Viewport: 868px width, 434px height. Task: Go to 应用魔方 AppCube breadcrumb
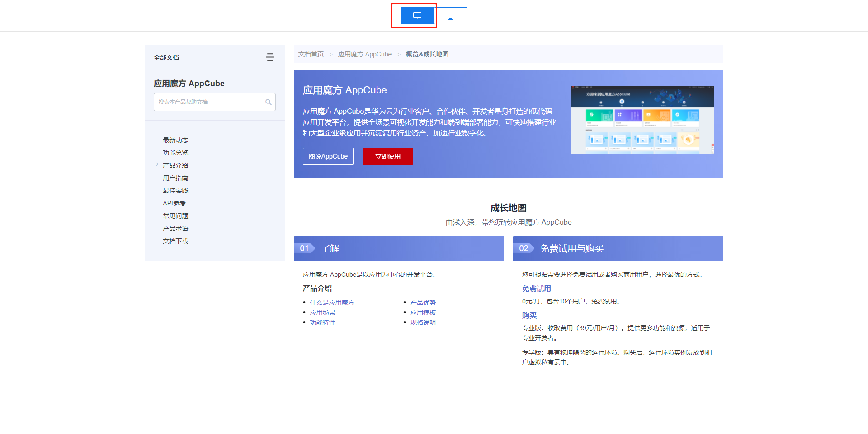(365, 54)
